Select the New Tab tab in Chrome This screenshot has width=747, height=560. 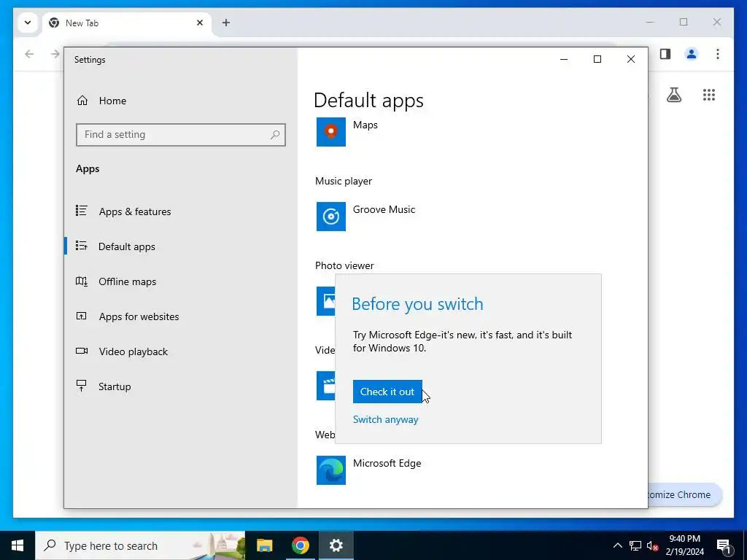pos(127,23)
